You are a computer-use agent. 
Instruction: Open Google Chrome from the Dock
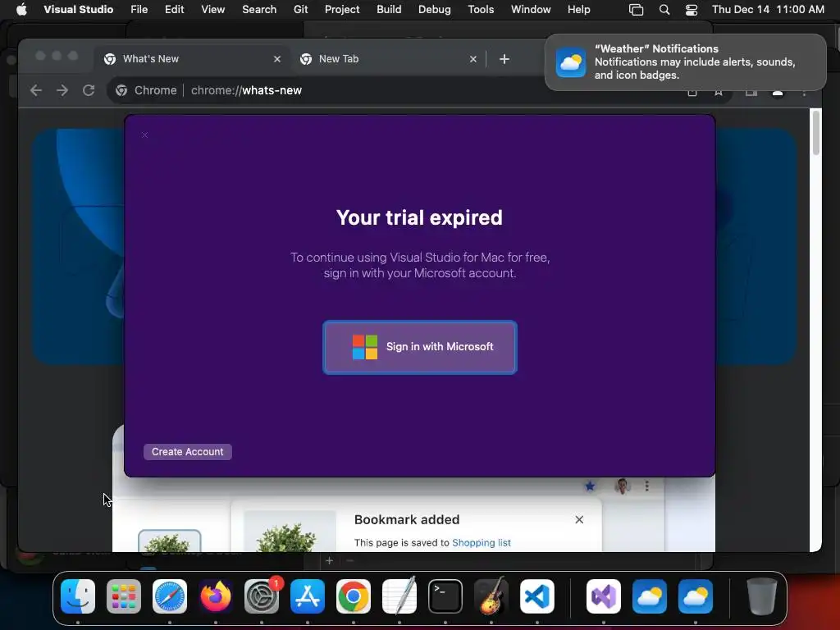(353, 596)
